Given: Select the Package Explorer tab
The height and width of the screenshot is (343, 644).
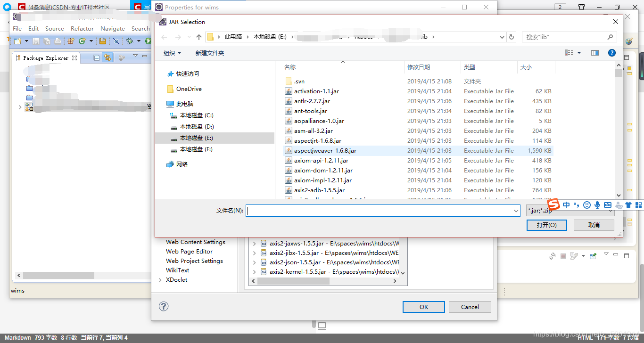Looking at the screenshot, I should (46, 58).
